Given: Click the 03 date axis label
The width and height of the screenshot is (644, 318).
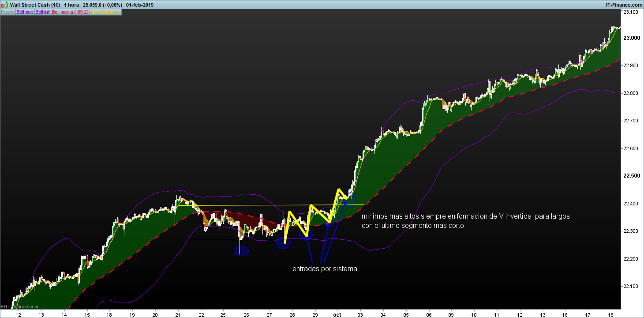Looking at the screenshot, I should point(361,314).
